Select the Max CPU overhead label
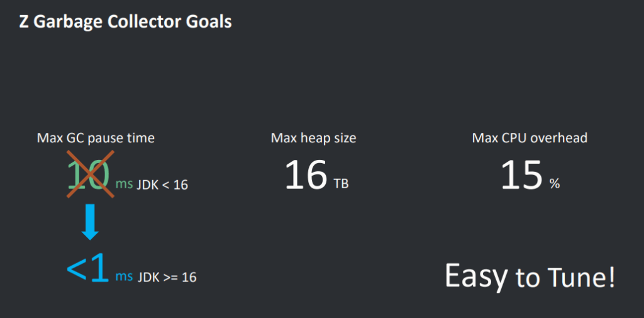 point(530,138)
